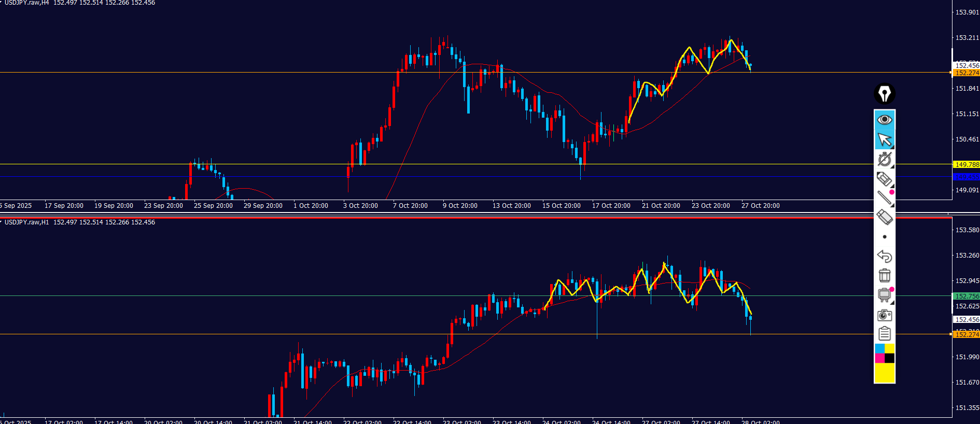Click the clipboard icon in the toolbar
980x424 pixels.
[x=884, y=334]
